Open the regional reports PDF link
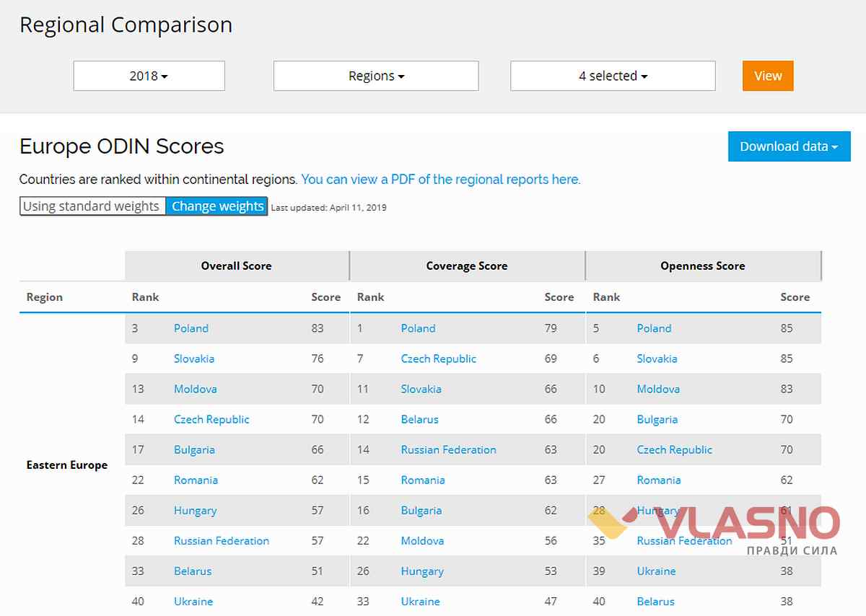866x616 pixels. (x=441, y=179)
